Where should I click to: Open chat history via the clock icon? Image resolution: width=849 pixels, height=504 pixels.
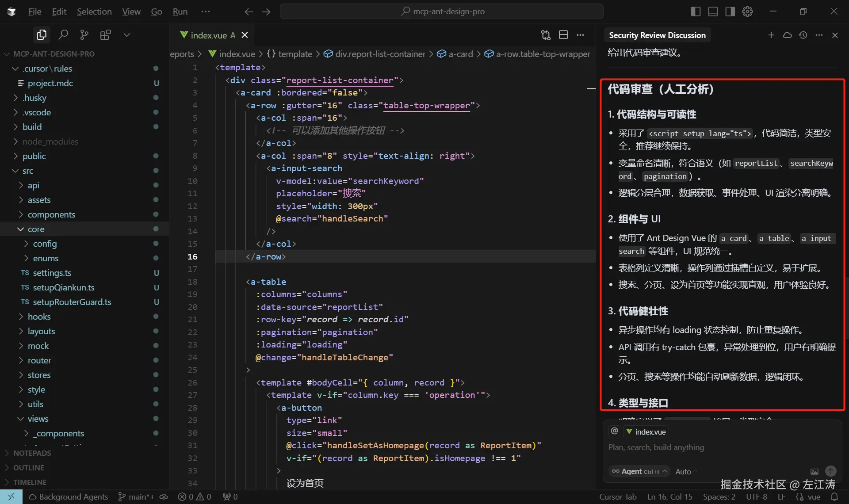[x=803, y=35]
